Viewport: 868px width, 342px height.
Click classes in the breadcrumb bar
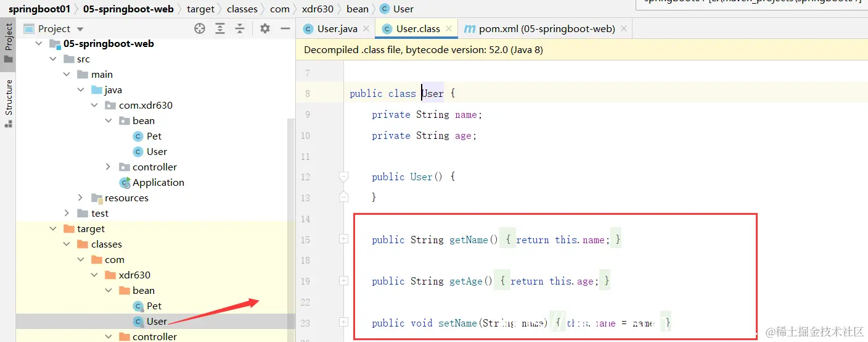point(242,9)
